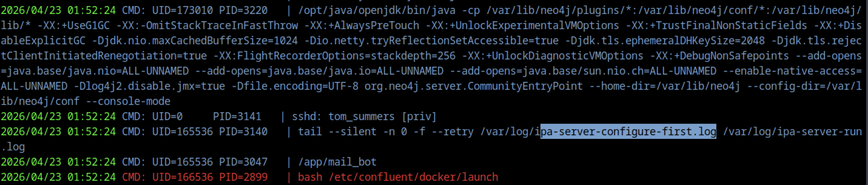The height and width of the screenshot is (185, 868).
Task: Click the highlighted ipa-server-configure-first.log text
Action: pos(628,131)
